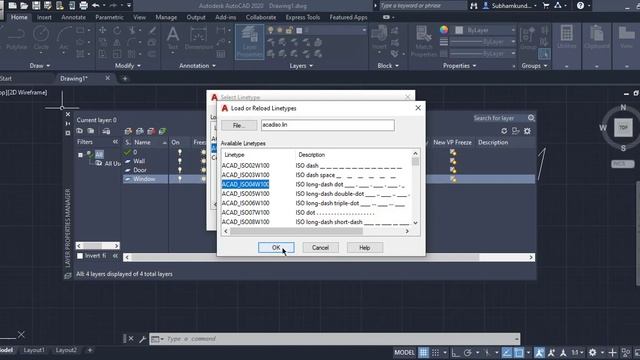
Task: Click the Match Properties tool
Action: (x=424, y=42)
